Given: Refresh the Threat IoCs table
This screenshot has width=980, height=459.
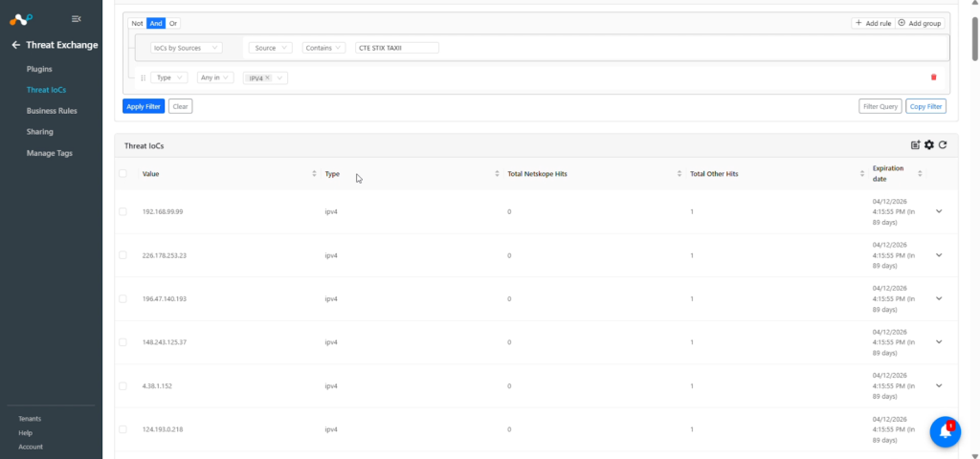Looking at the screenshot, I should point(943,145).
